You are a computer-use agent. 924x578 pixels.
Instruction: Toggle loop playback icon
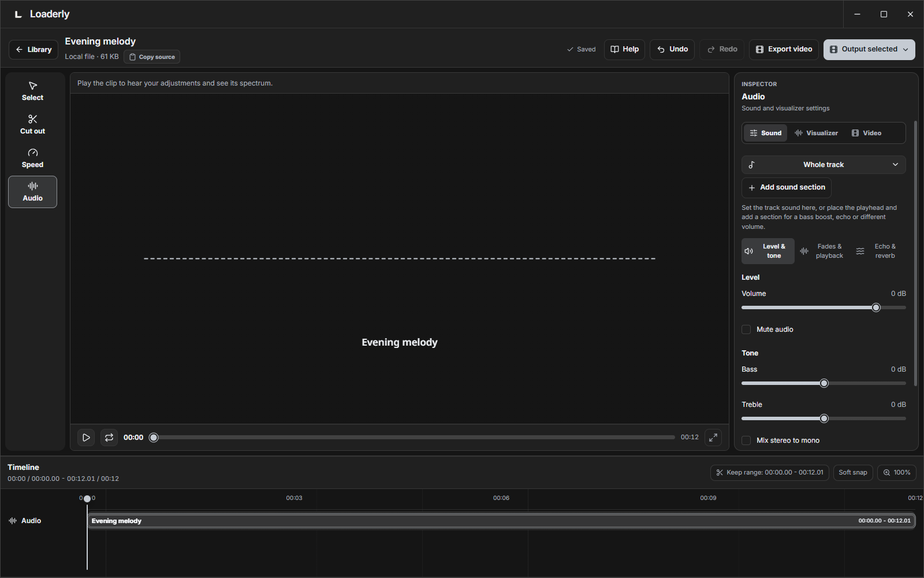tap(109, 438)
